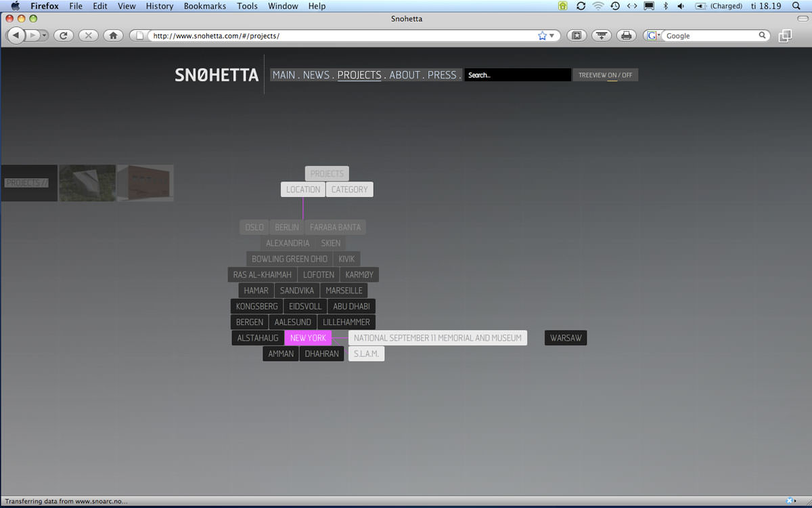
Task: Open the display menu bar icon
Action: pyautogui.click(x=649, y=6)
